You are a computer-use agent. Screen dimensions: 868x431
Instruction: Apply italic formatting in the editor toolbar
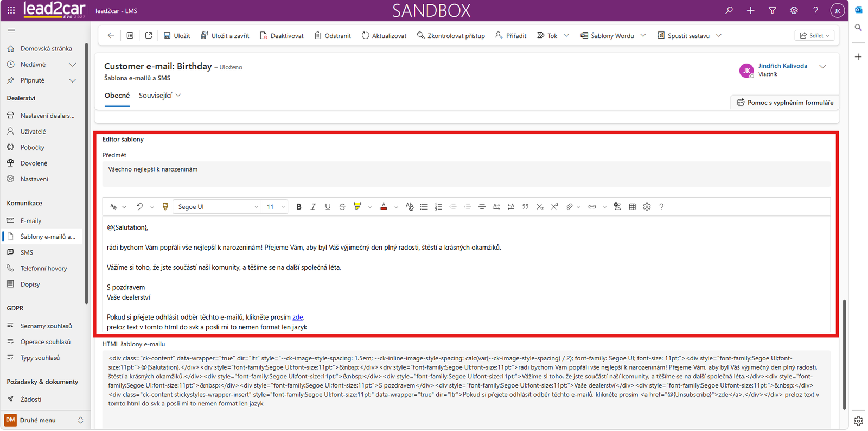[313, 207]
